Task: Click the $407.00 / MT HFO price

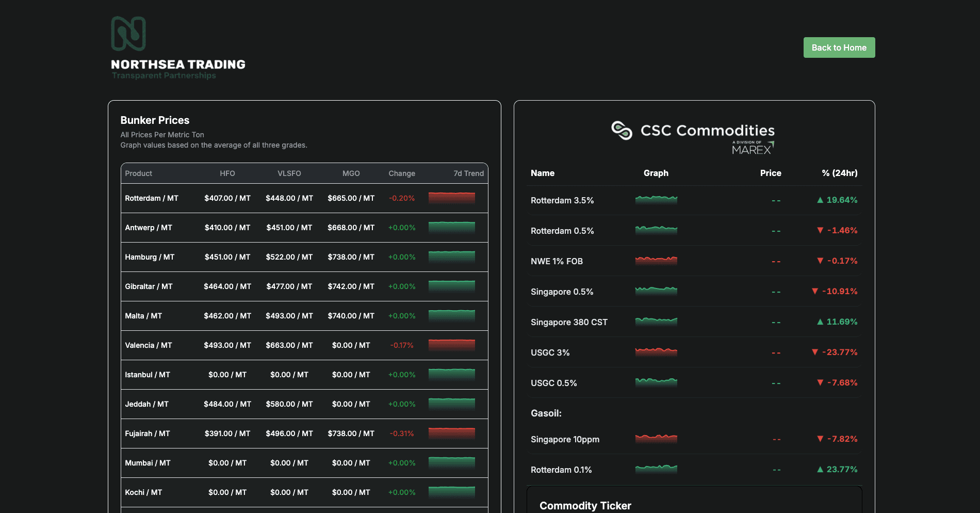Action: 227,198
